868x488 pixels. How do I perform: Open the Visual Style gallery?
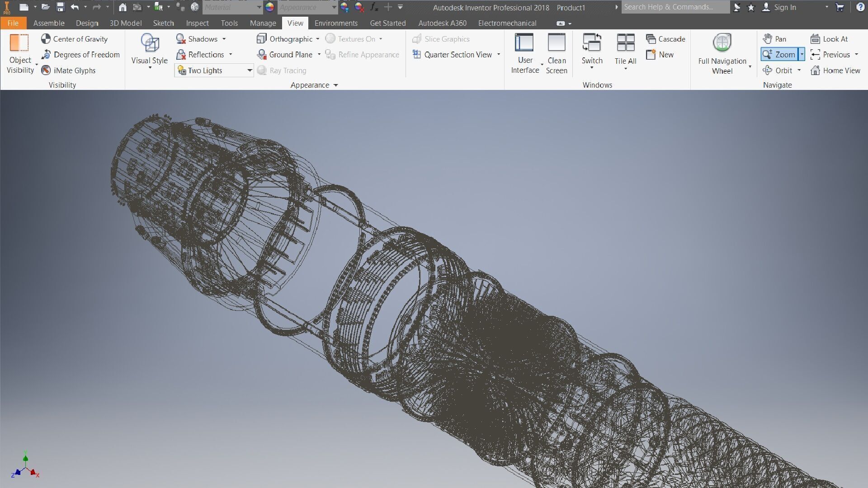tap(149, 50)
